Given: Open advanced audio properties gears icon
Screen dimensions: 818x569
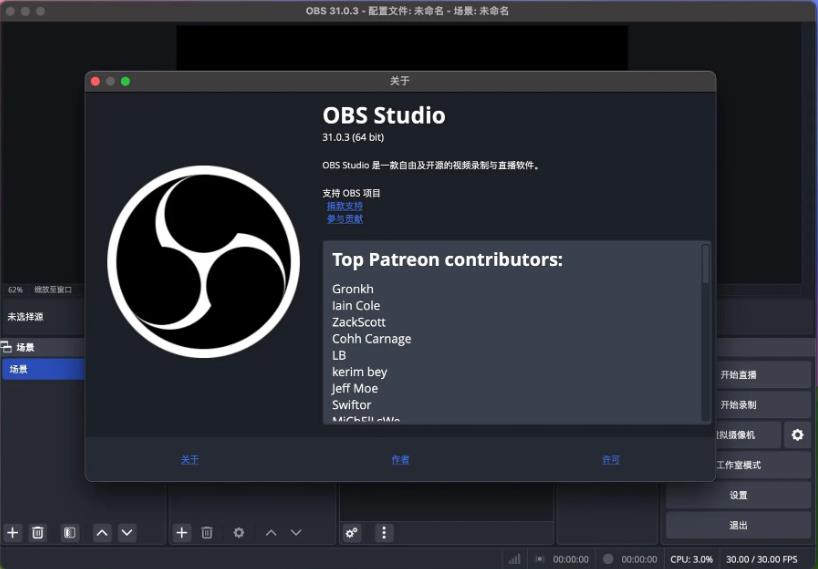Looking at the screenshot, I should [352, 532].
